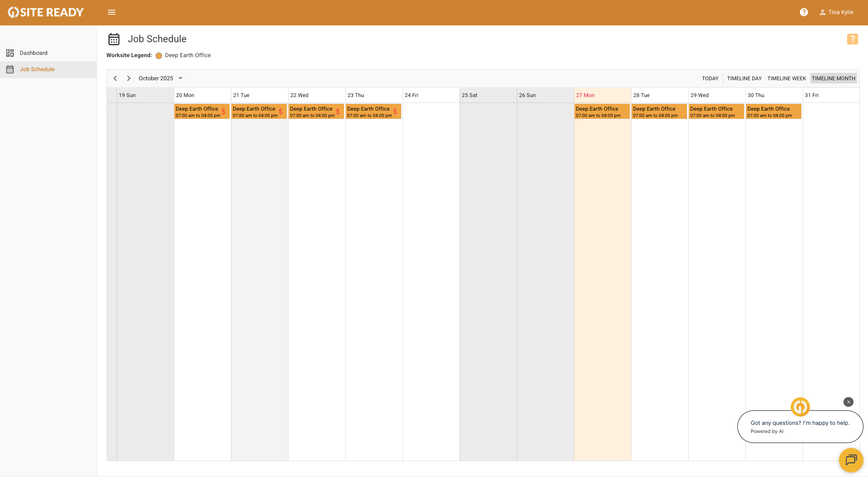
Task: Open Dashboard from the sidebar
Action: (34, 53)
